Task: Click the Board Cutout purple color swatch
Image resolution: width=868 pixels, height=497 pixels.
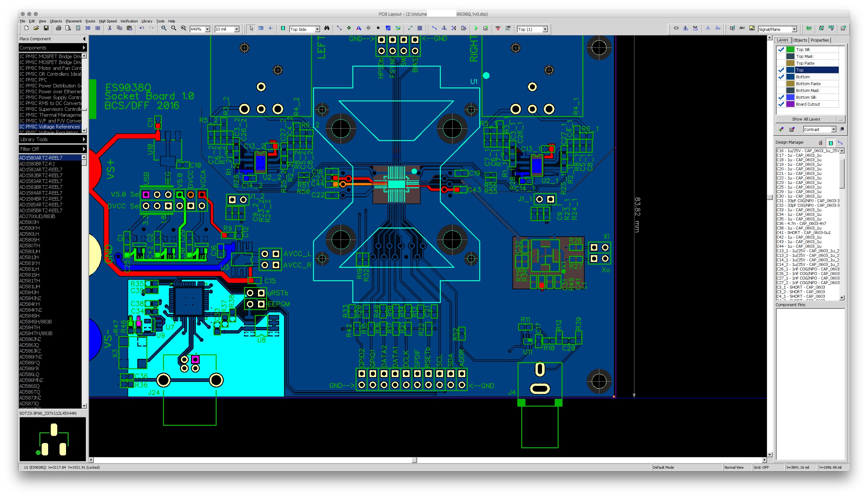Action: (790, 104)
